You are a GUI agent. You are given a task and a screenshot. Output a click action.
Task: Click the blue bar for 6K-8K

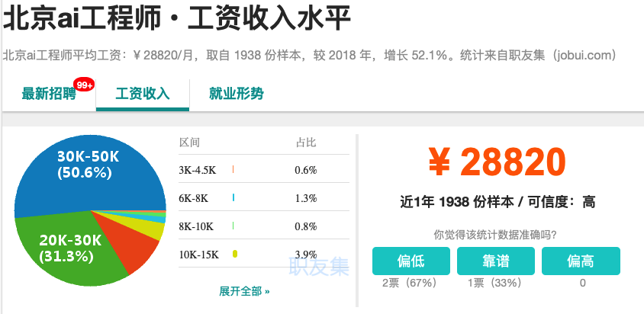[x=233, y=198]
